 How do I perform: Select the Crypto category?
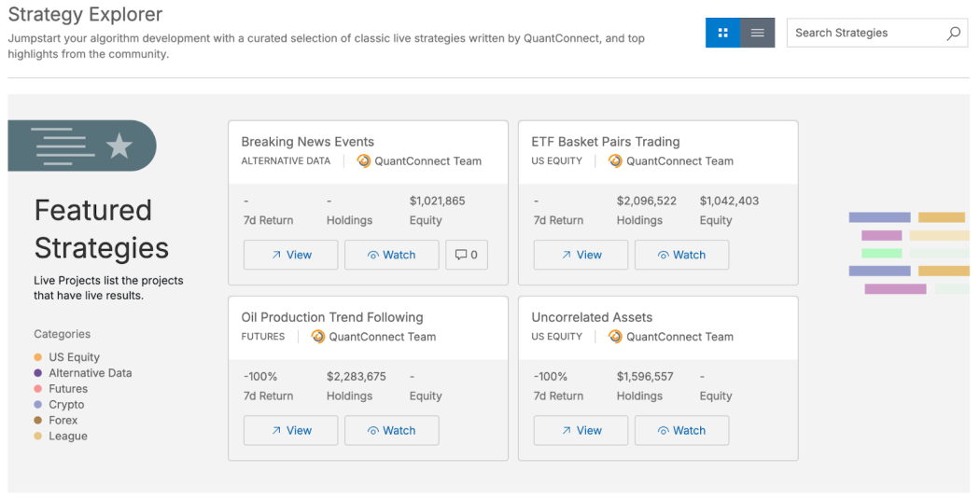pos(66,404)
